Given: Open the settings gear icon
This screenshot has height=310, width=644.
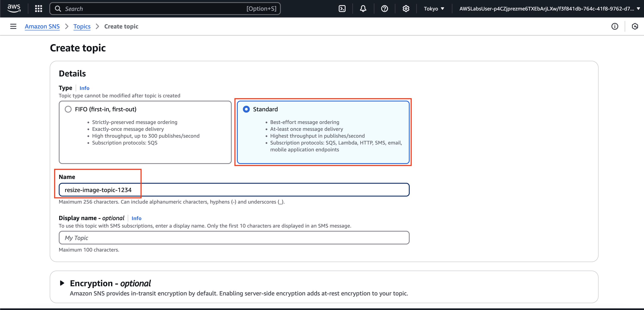Looking at the screenshot, I should pos(406,9).
